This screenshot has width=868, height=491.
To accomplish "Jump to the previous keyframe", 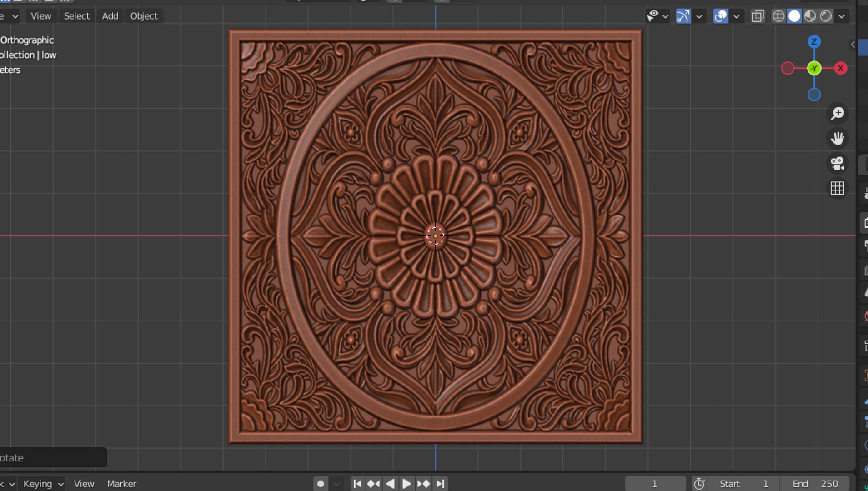I will [373, 484].
